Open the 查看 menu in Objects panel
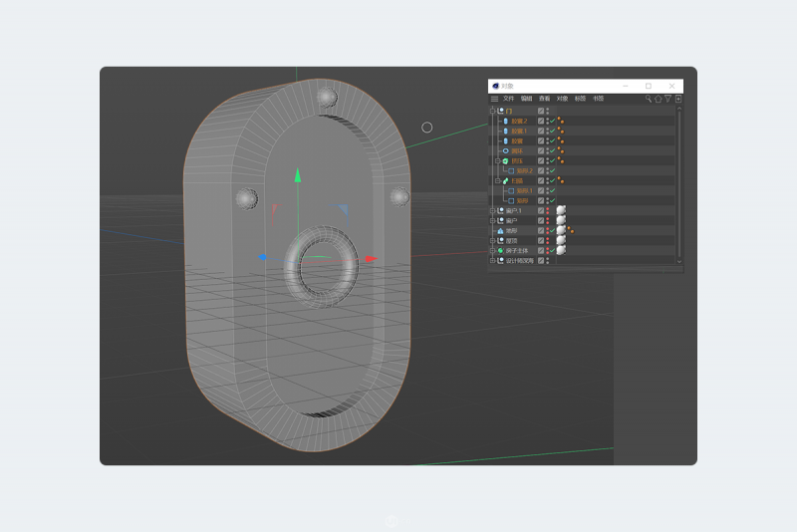Viewport: 797px width, 532px height. tap(544, 99)
